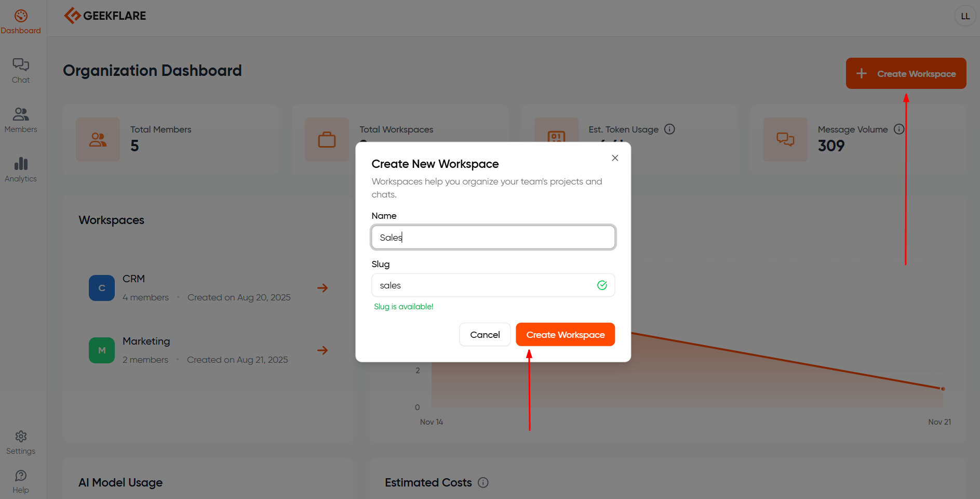Screen dimensions: 980x499
Task: Click the Message Volume chat icon
Action: click(785, 139)
